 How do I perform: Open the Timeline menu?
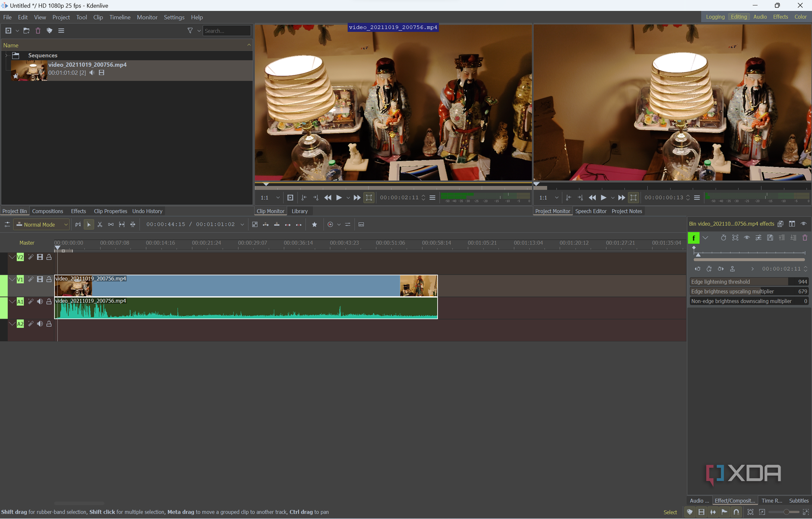click(x=120, y=17)
